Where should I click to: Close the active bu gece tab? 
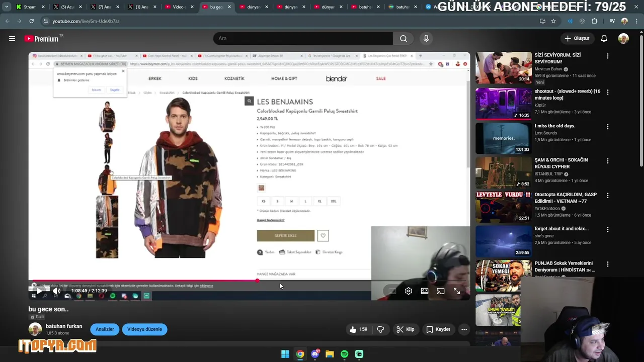click(x=229, y=7)
